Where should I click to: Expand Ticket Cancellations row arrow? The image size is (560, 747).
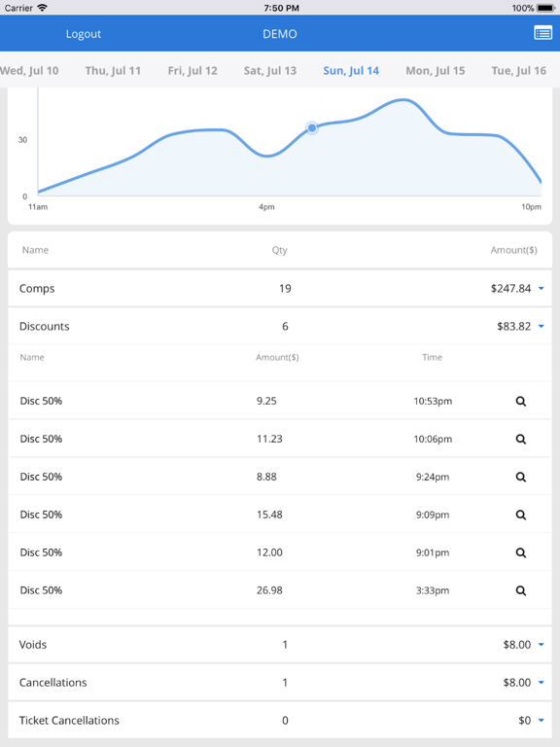click(541, 721)
